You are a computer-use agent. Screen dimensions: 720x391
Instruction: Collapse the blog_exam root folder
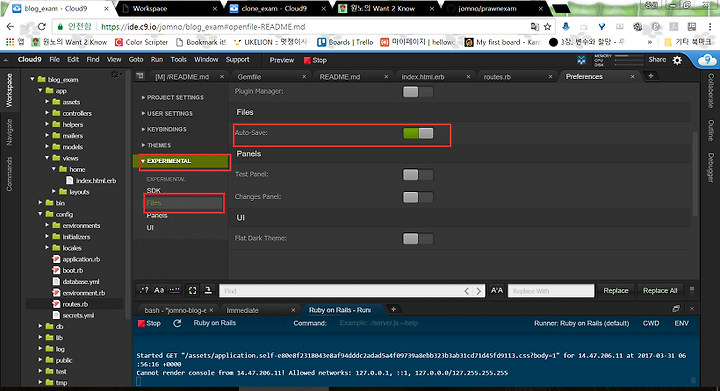point(33,79)
